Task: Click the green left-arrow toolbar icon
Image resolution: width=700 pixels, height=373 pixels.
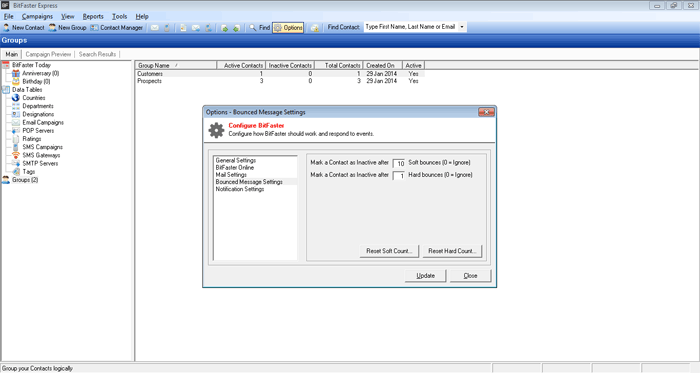Action: pos(237,28)
